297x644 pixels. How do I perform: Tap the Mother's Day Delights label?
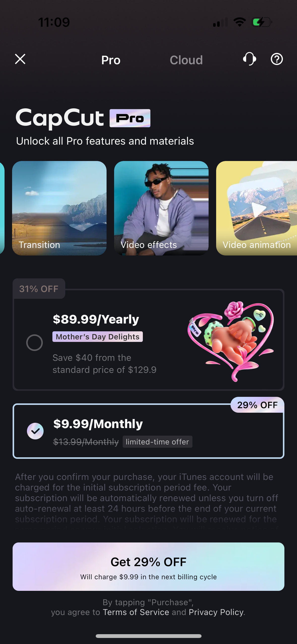[97, 337]
